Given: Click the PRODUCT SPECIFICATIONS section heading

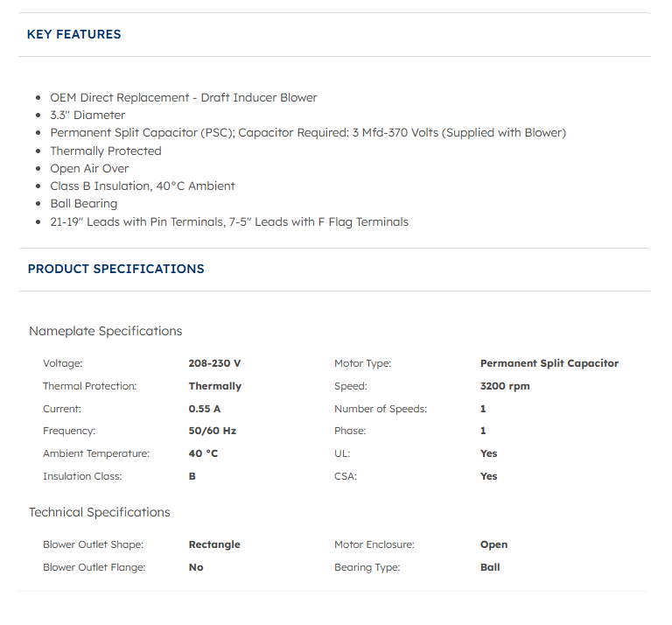Looking at the screenshot, I should coord(116,269).
